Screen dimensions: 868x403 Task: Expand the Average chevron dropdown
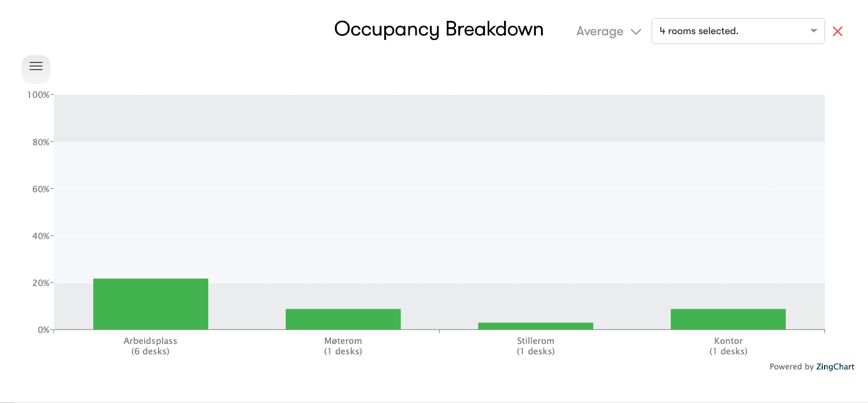(x=636, y=32)
